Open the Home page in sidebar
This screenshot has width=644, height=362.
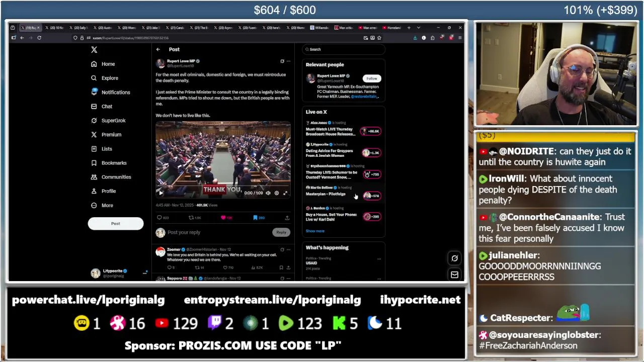tap(103, 64)
